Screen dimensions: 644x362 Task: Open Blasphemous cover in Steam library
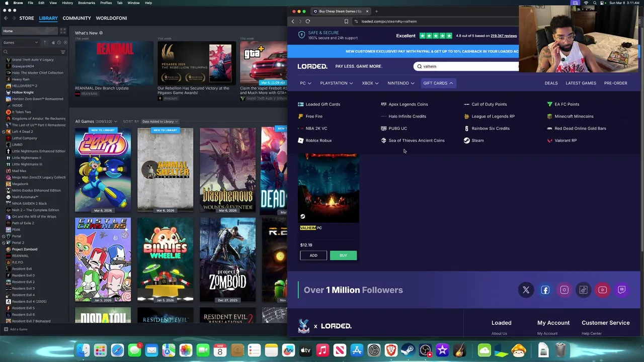(227, 169)
